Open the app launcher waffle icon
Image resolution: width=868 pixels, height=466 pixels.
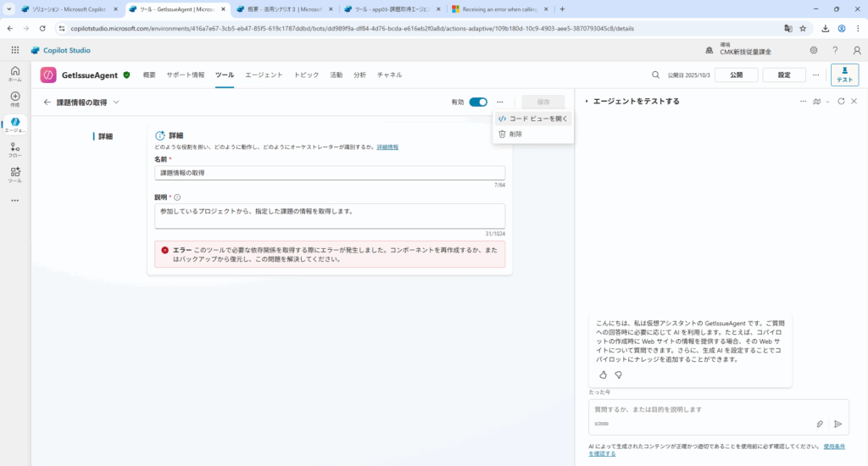tap(15, 50)
